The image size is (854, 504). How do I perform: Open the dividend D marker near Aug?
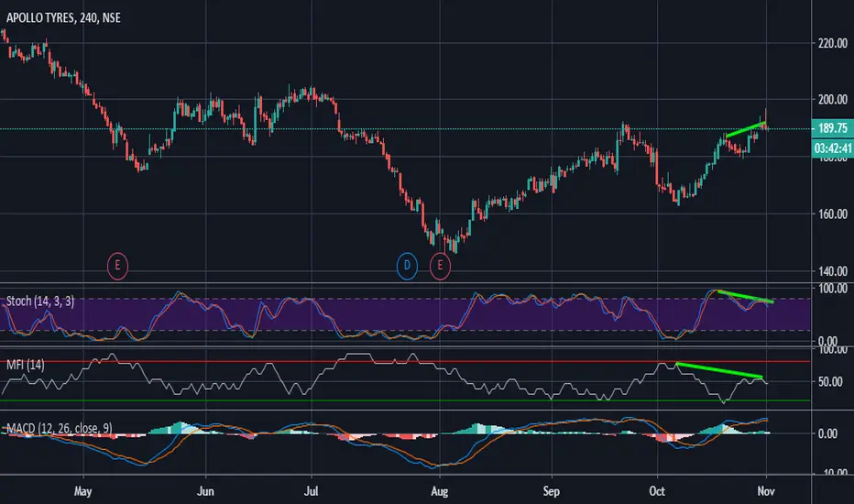pos(407,266)
